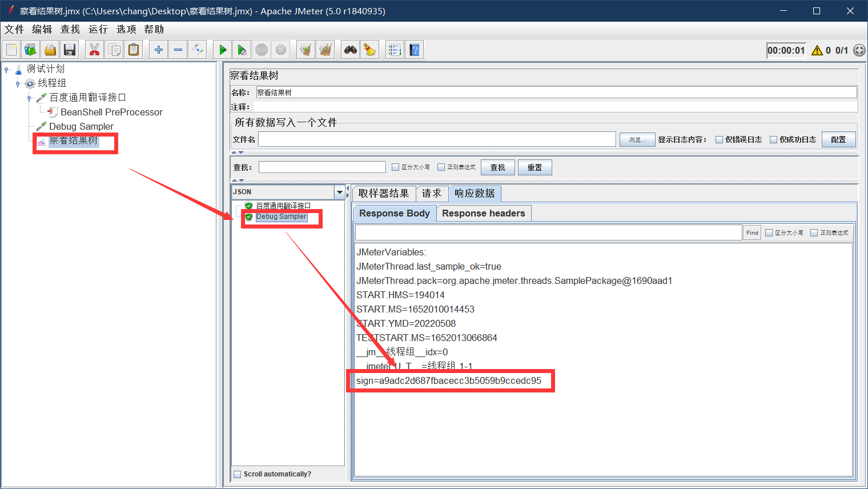Click the 名称 input field

(556, 93)
